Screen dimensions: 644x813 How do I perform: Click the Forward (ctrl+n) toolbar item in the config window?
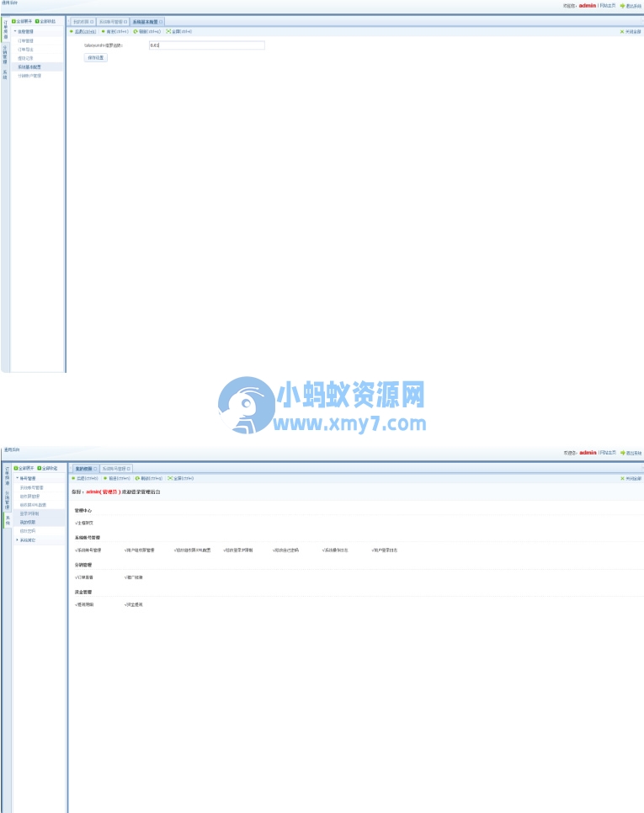(115, 32)
